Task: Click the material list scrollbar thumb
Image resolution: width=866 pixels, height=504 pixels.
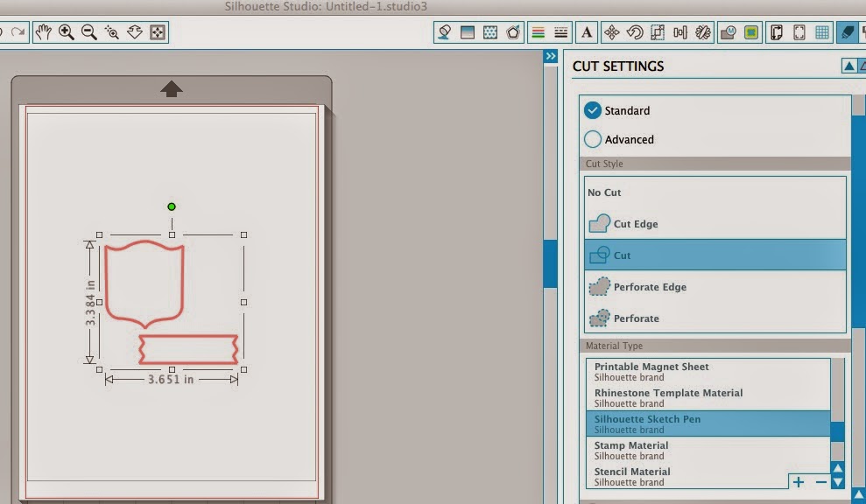Action: pyautogui.click(x=838, y=431)
